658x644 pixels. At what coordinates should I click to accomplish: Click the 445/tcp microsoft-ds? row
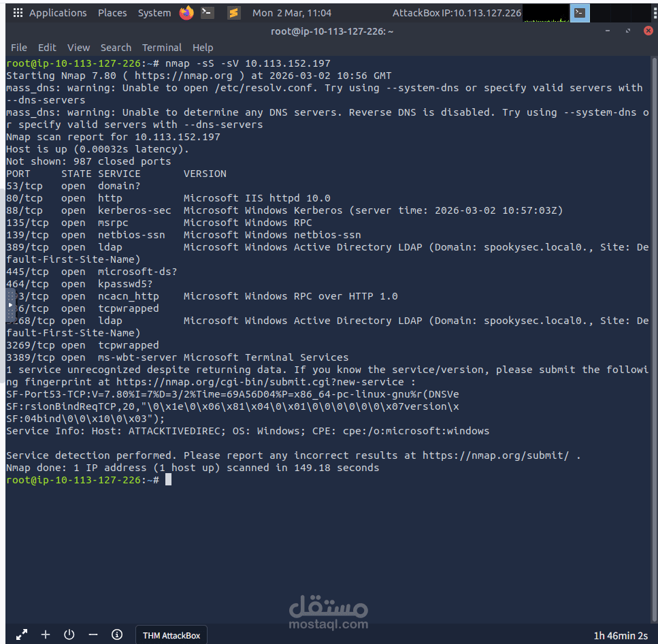pyautogui.click(x=91, y=272)
